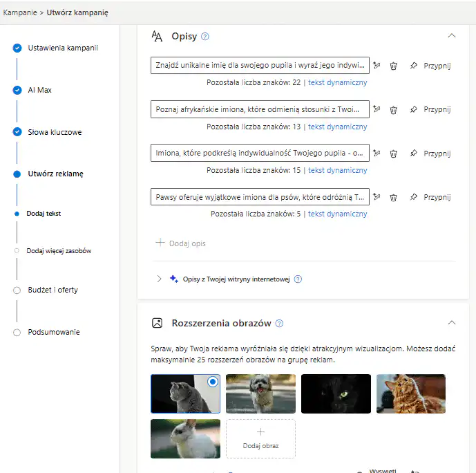Open help icon next to Opisy heading
This screenshot has height=473, width=476.
[x=205, y=37]
